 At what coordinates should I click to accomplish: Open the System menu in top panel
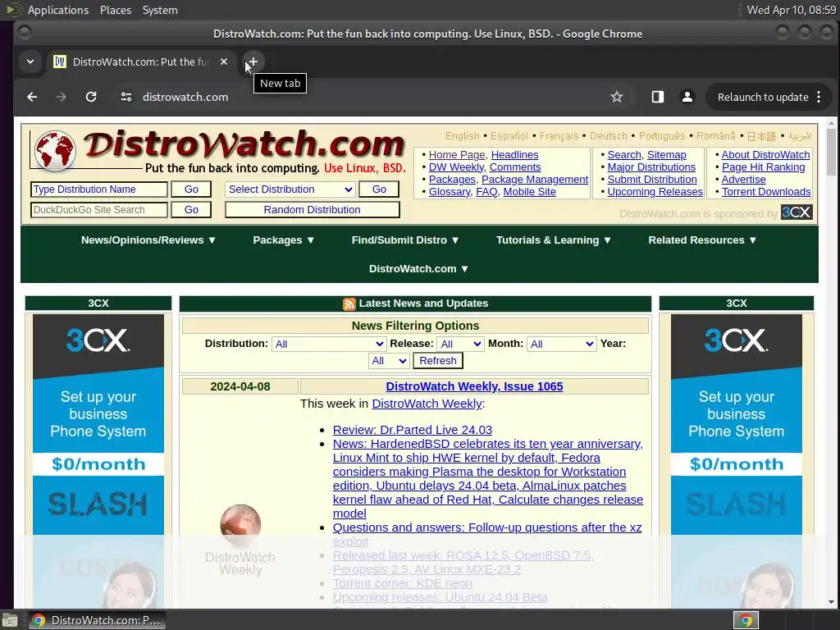[x=160, y=10]
